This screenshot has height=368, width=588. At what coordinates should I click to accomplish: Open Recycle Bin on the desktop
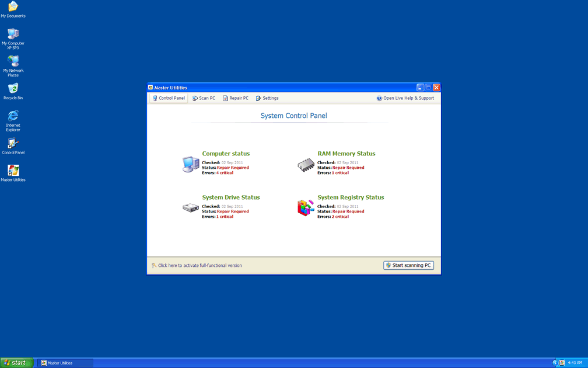coord(13,89)
